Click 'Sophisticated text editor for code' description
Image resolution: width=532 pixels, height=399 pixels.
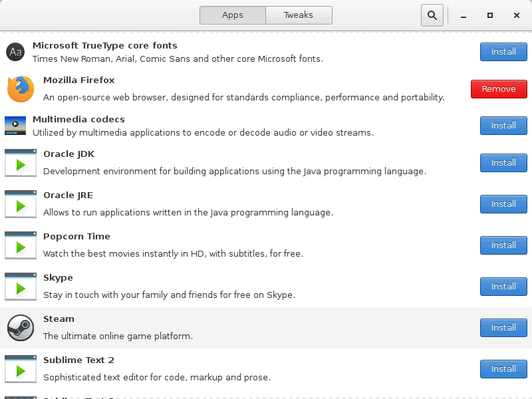point(157,378)
